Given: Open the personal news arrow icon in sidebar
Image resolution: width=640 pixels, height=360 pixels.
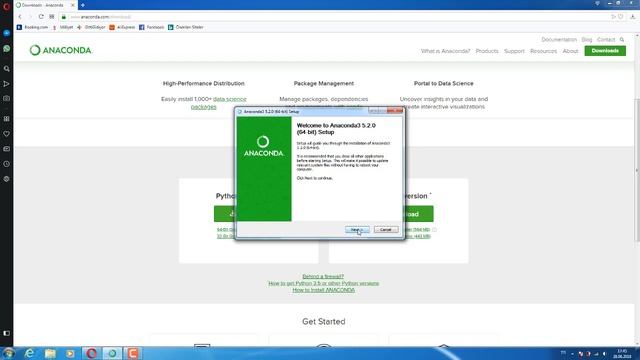Looking at the screenshot, I should pyautogui.click(x=7, y=84).
